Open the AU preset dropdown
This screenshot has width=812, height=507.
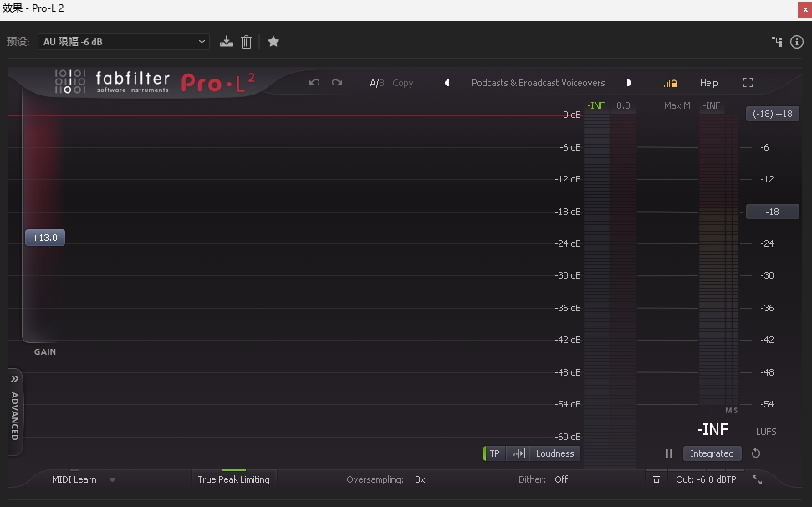[124, 42]
